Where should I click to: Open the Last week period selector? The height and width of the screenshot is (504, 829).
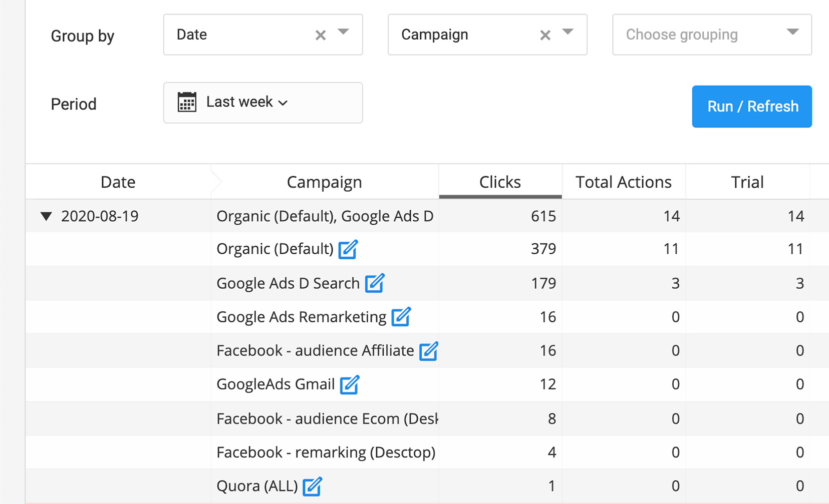(x=246, y=103)
